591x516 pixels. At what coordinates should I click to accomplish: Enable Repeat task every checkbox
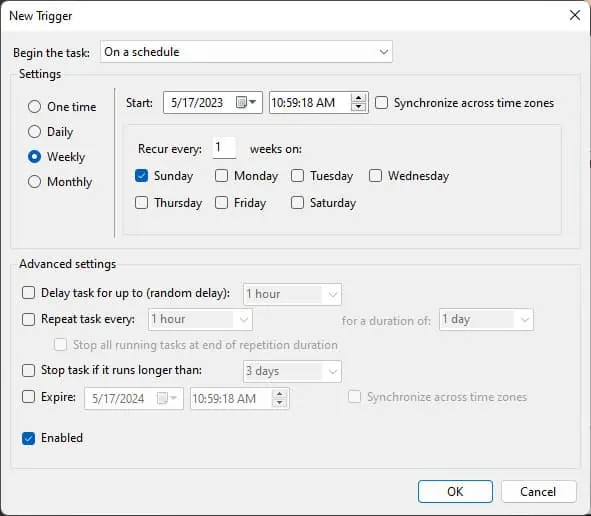pos(28,319)
